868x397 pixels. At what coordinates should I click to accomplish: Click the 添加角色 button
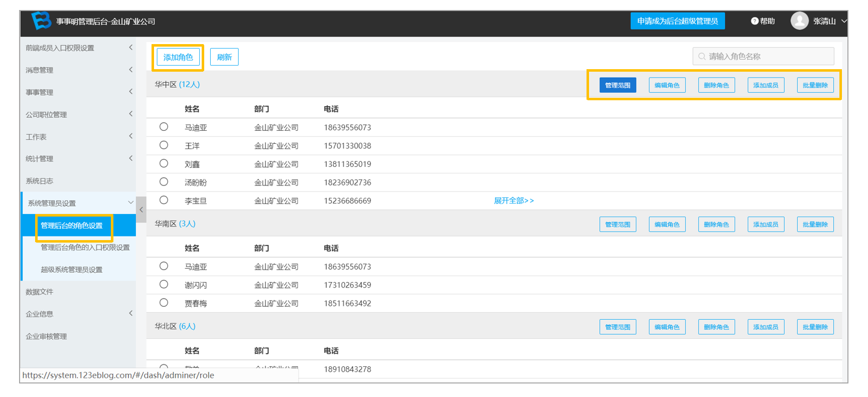[178, 57]
